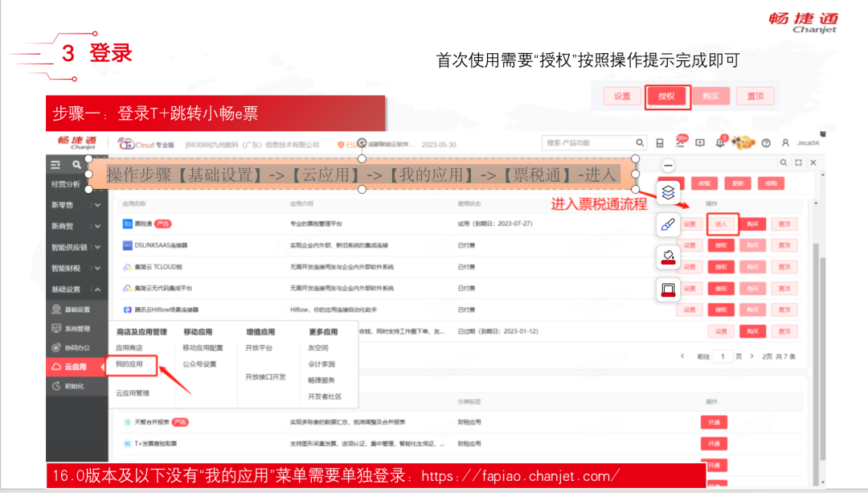Image resolution: width=868 pixels, height=493 pixels.
Task: Select 云应用 in the sidebar
Action: click(76, 367)
